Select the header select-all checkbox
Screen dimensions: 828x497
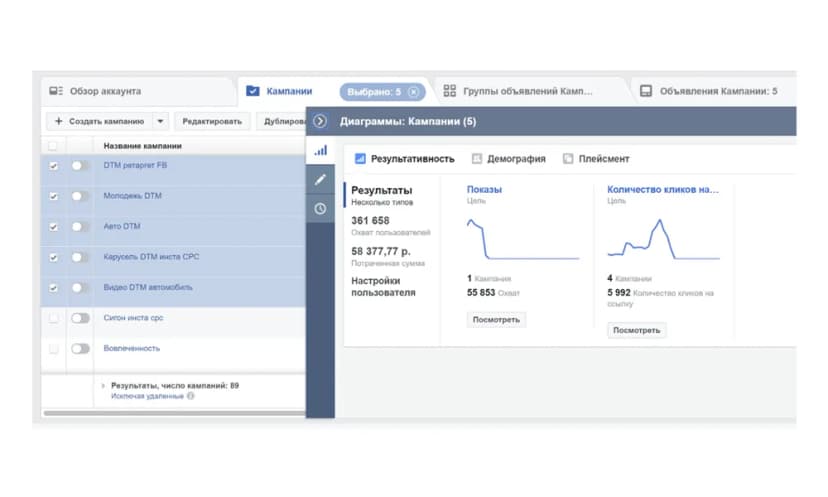click(x=53, y=146)
